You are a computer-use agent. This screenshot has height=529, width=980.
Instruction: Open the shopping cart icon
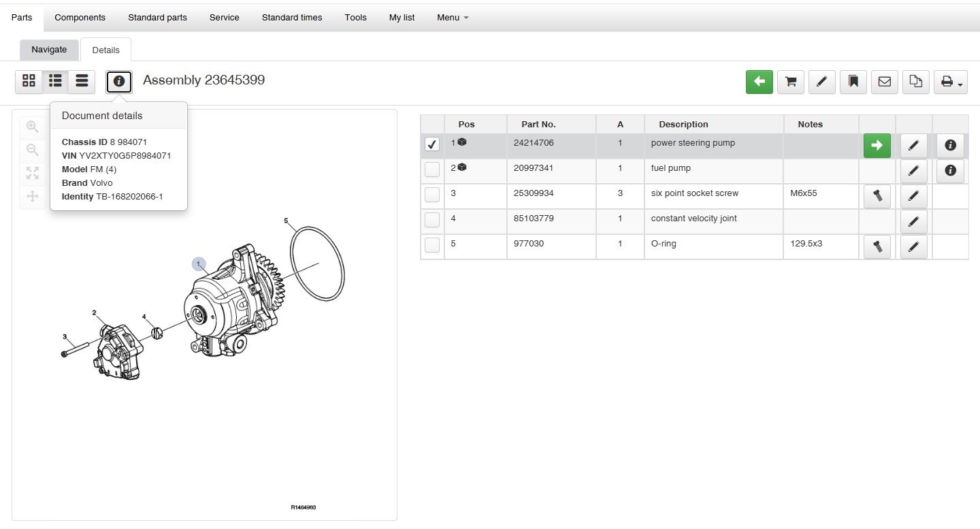point(791,82)
